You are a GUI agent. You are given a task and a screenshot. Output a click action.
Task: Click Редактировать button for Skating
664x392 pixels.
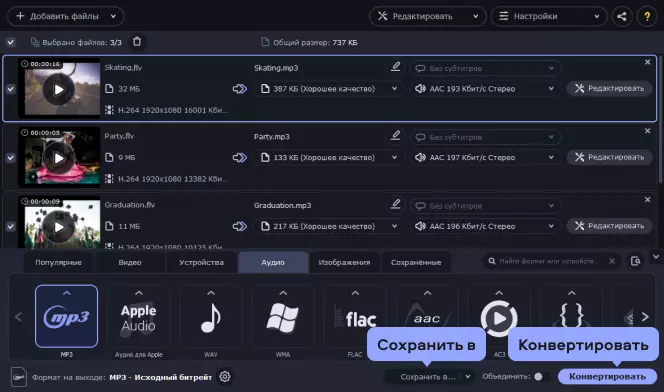[609, 88]
